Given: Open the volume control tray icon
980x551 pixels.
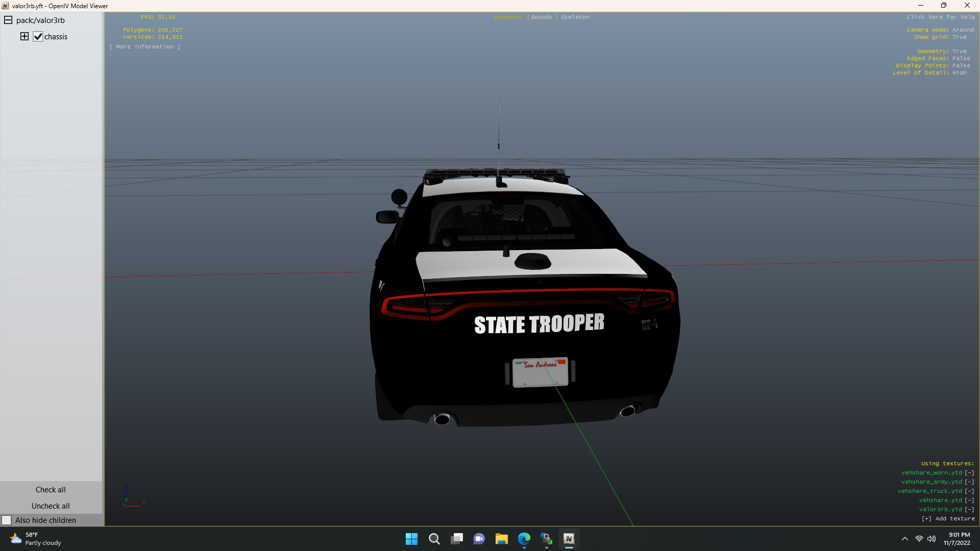Looking at the screenshot, I should (932, 539).
